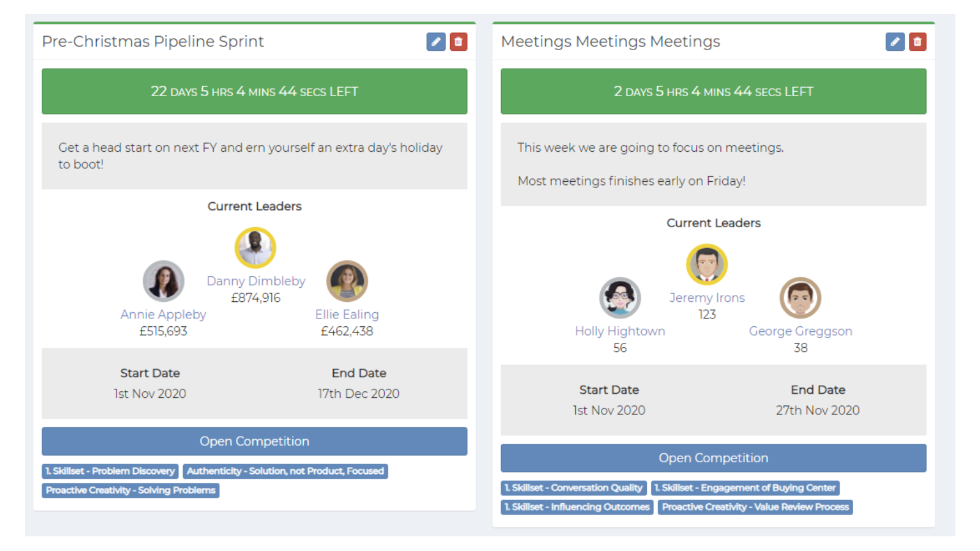The width and height of the screenshot is (980, 551).
Task: Open Competition for Pre-Christmas Pipeline Sprint
Action: coord(254,441)
